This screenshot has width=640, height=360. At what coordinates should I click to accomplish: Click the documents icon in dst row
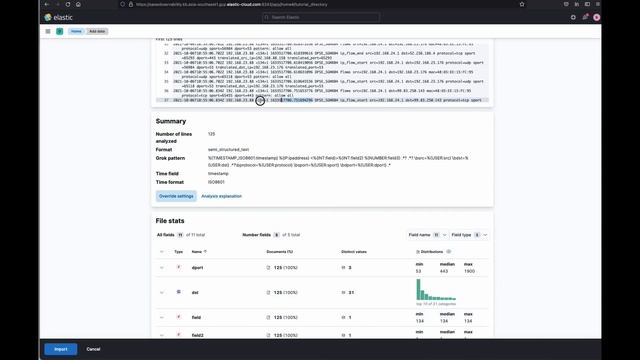click(x=268, y=292)
